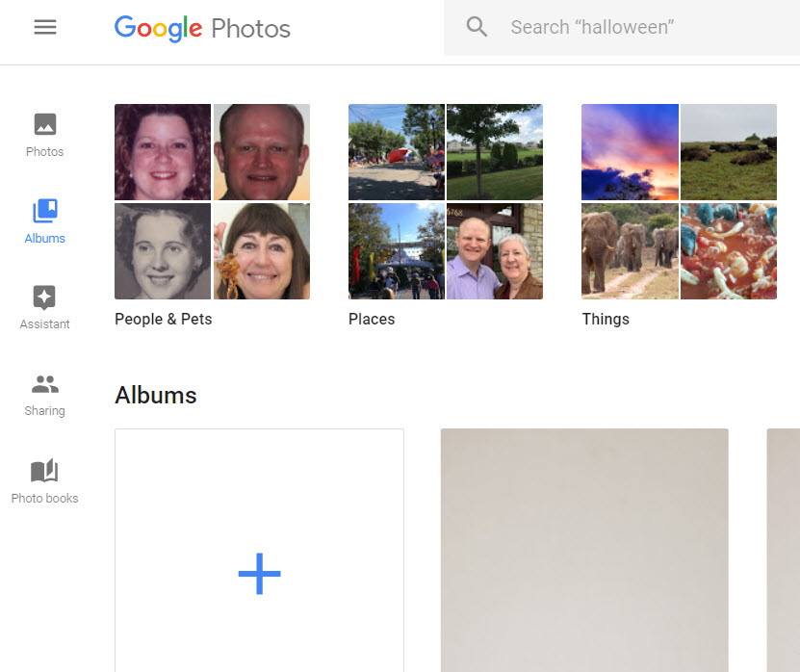The width and height of the screenshot is (800, 672).
Task: Click the Google Photos logo
Action: [202, 28]
